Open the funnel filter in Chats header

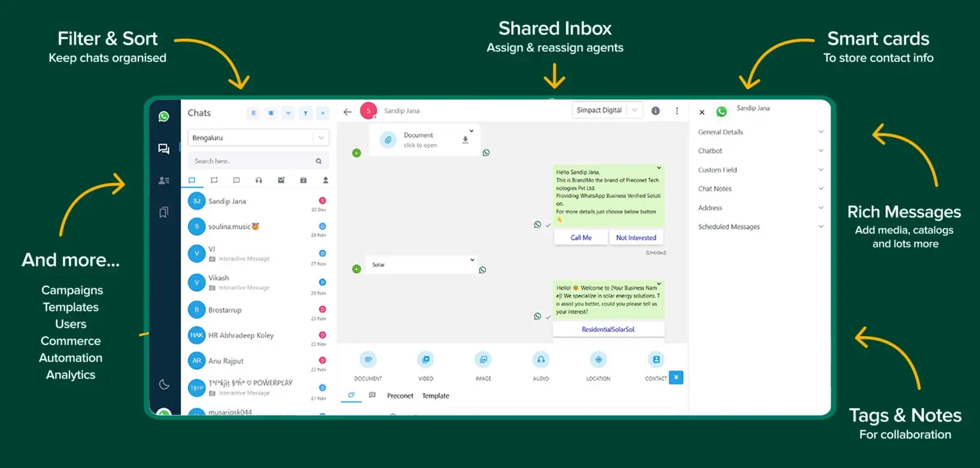(x=306, y=113)
